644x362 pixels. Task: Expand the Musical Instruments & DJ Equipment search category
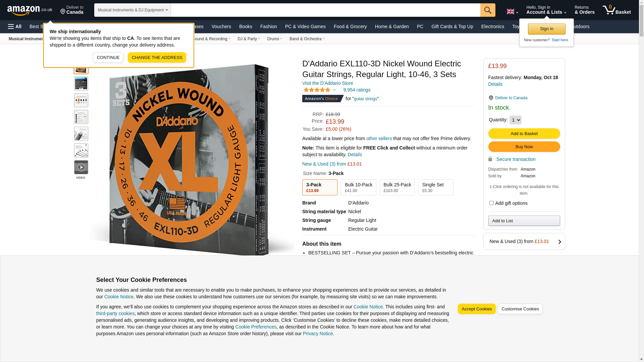pyautogui.click(x=132, y=10)
